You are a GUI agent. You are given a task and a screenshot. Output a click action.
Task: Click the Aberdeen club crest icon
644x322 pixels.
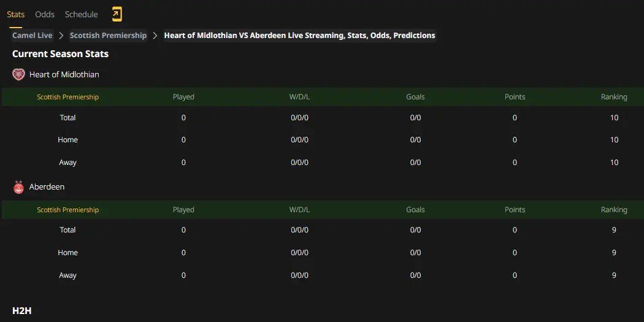tap(18, 187)
